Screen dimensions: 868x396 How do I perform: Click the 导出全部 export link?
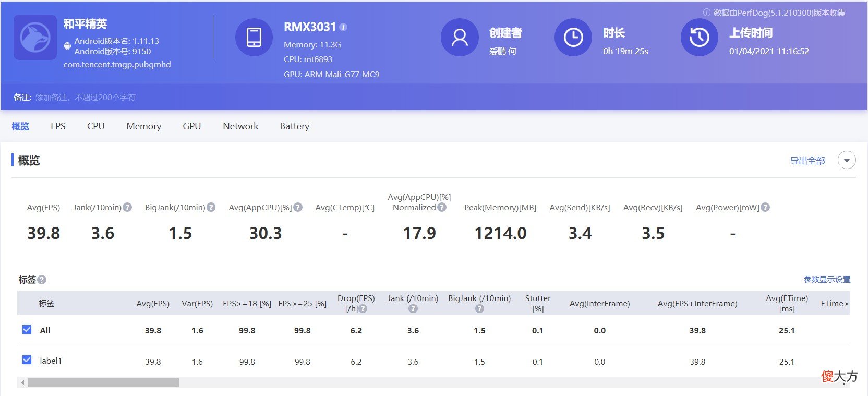(807, 161)
